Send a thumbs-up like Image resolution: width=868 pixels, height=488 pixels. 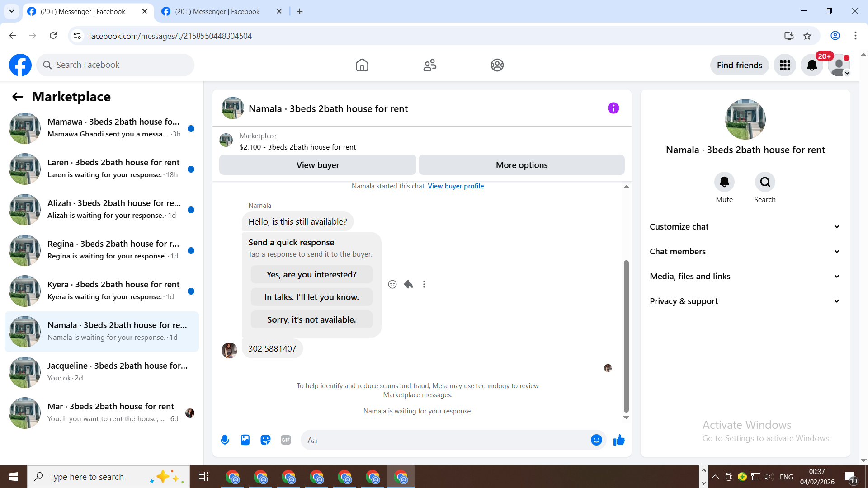point(619,440)
